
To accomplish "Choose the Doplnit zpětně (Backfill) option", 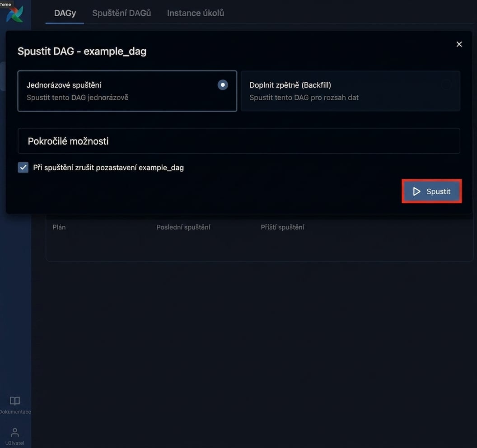I will point(351,91).
